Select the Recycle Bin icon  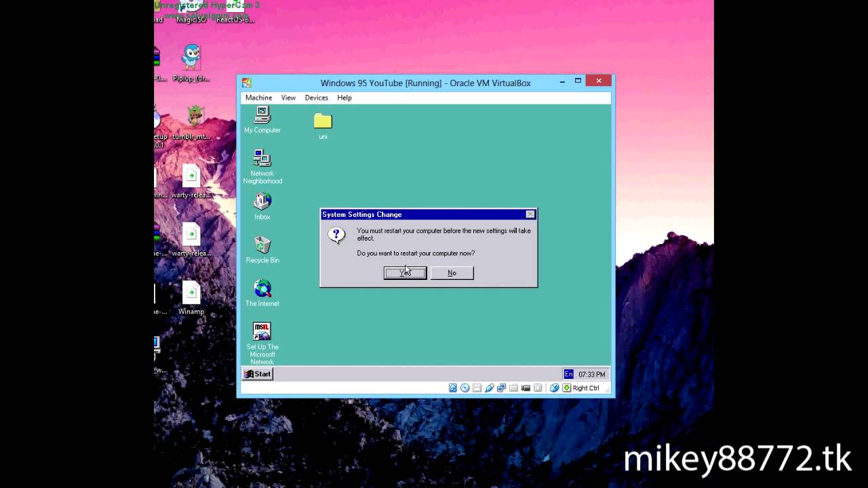point(262,250)
